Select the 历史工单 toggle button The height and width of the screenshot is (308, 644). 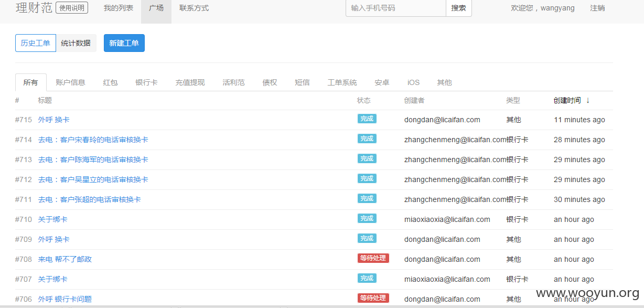tap(36, 43)
